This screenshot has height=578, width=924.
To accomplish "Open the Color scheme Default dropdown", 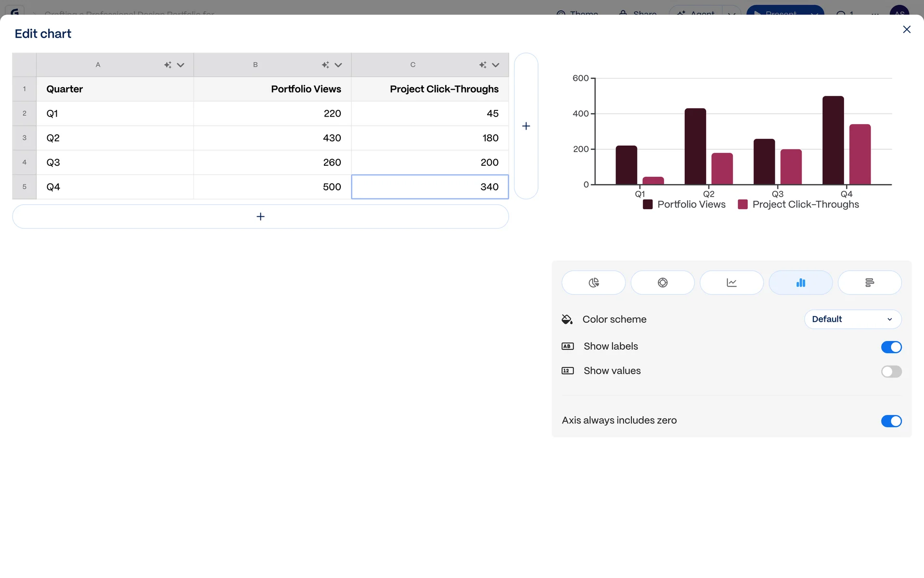I will click(852, 319).
